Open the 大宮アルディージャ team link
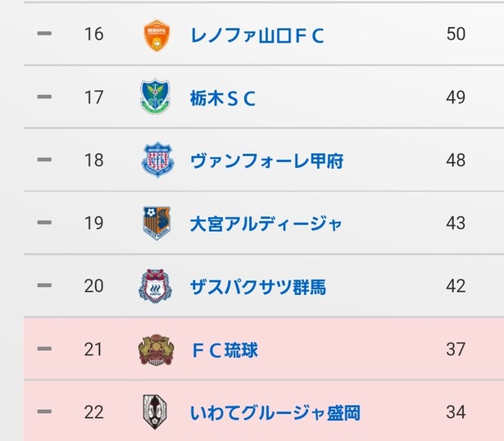This screenshot has height=441, width=504. click(x=266, y=224)
